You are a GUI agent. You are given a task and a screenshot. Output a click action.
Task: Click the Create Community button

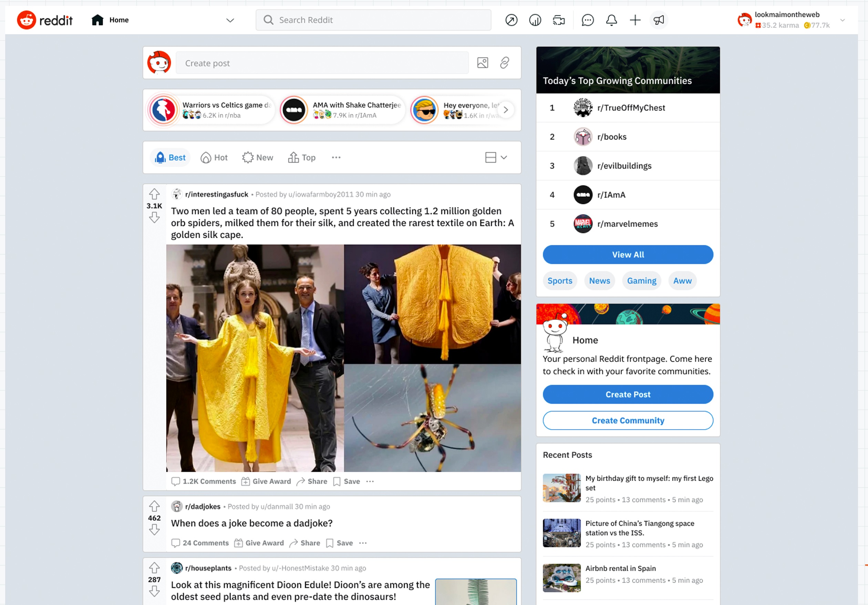coord(628,420)
